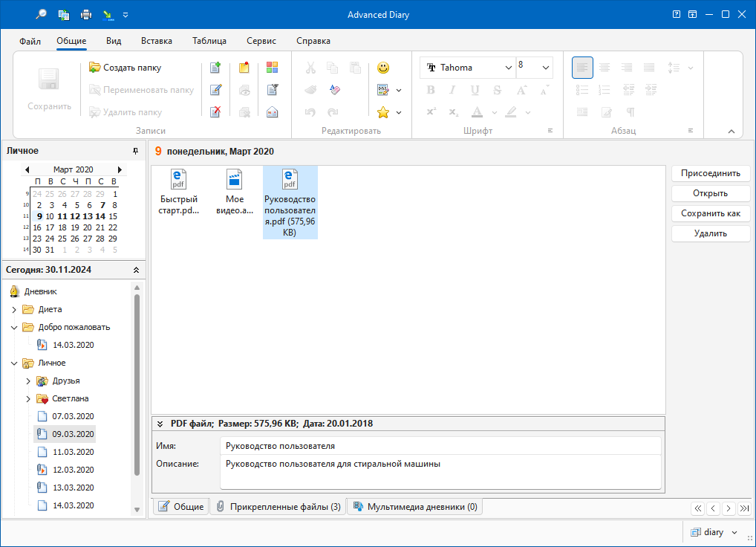Toggle strikethrough formatting
This screenshot has width=756, height=547.
(497, 90)
